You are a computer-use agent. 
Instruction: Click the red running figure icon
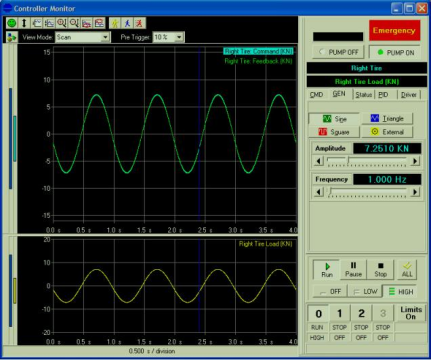tap(139, 23)
